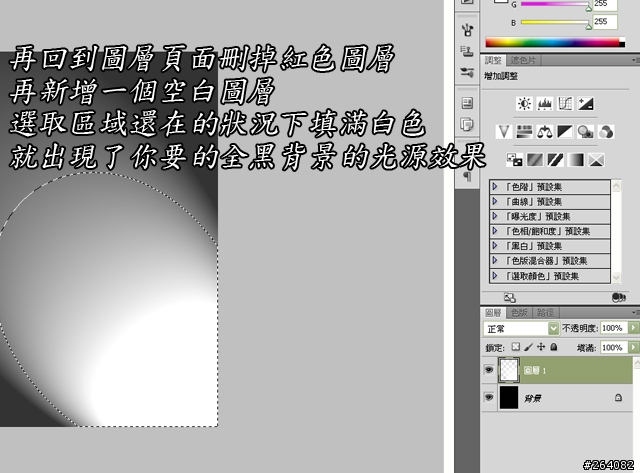Click the 填滿 fill value field
Screen dimensions: 640x473
[x=614, y=347]
